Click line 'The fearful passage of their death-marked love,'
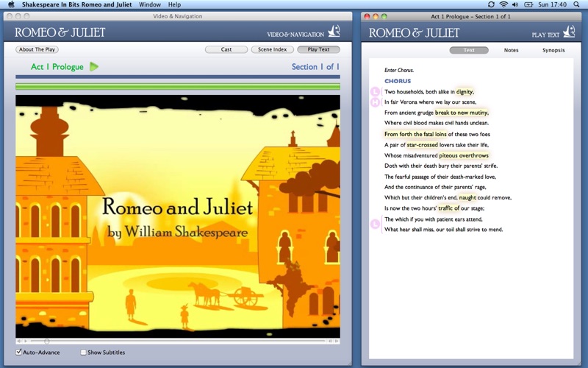Viewport: 588px width, 368px height. coord(440,177)
